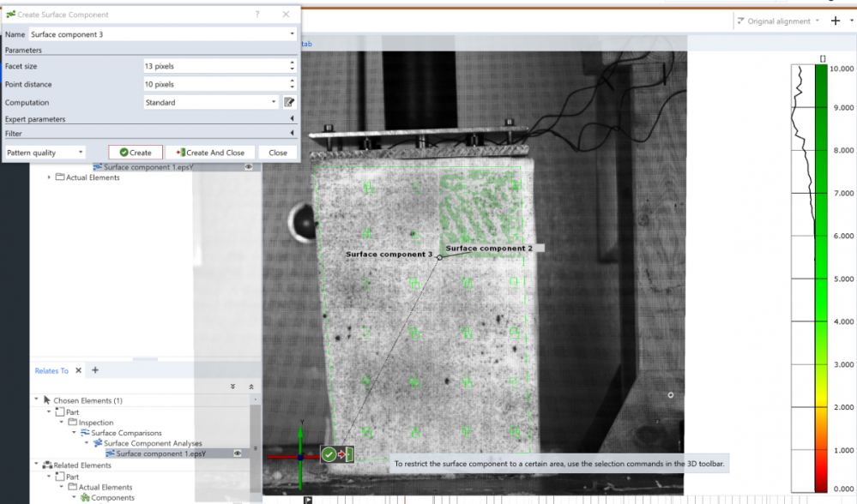Toggle eye icon of upper Surface component 1.epsY
857x504 pixels.
coord(249,167)
